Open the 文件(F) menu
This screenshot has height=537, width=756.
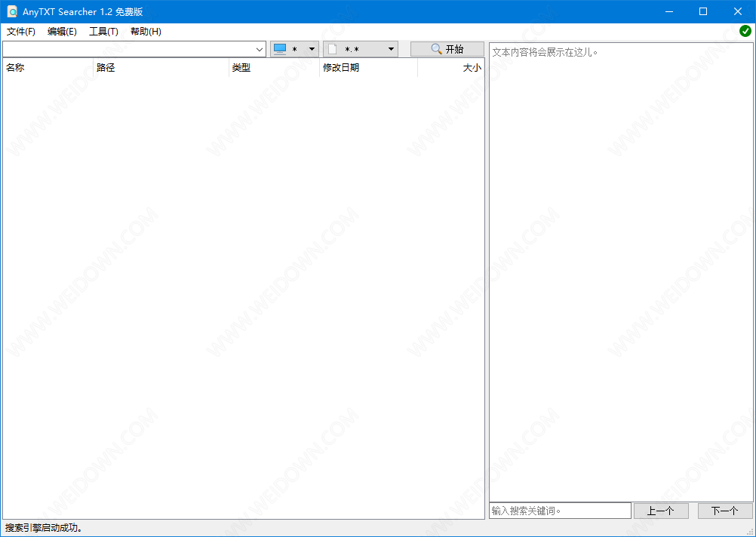click(21, 32)
